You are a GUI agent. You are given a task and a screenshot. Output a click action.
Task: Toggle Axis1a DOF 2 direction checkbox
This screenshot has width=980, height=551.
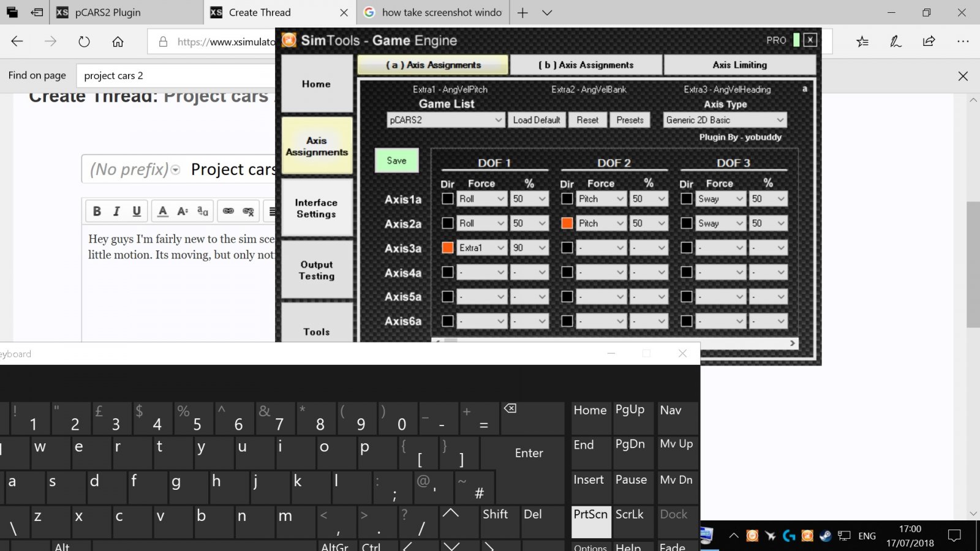point(567,198)
